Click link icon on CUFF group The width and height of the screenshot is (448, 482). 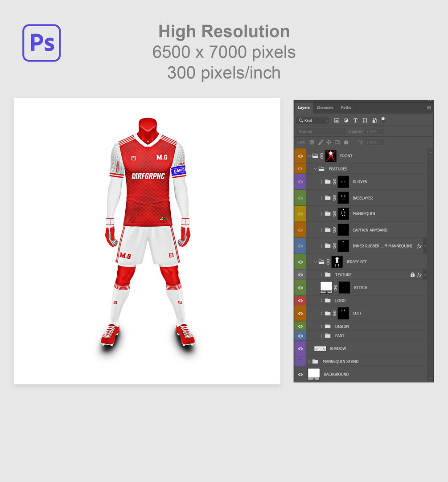(x=334, y=314)
